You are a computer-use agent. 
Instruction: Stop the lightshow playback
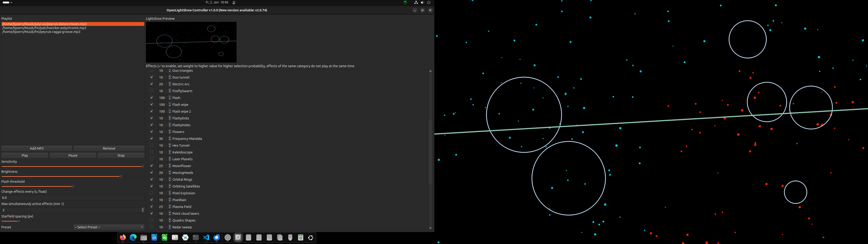tap(121, 155)
